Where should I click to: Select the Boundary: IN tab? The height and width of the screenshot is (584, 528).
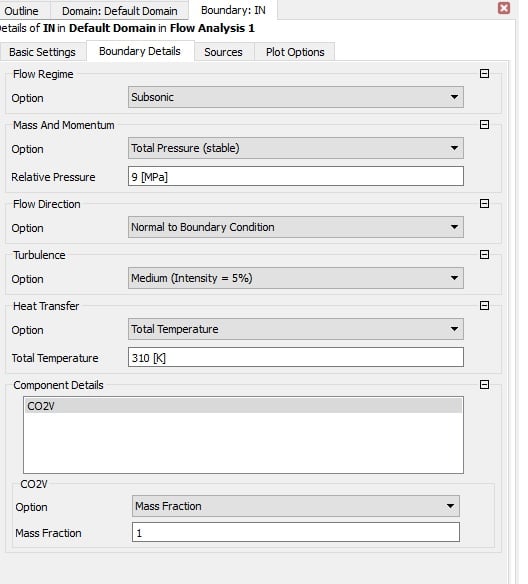click(x=233, y=10)
